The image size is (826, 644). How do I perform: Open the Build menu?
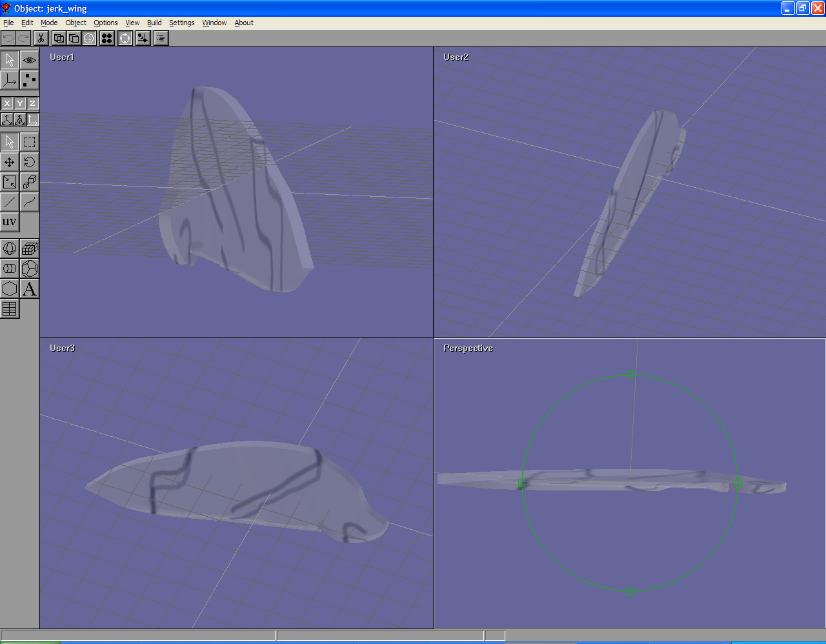coord(154,23)
